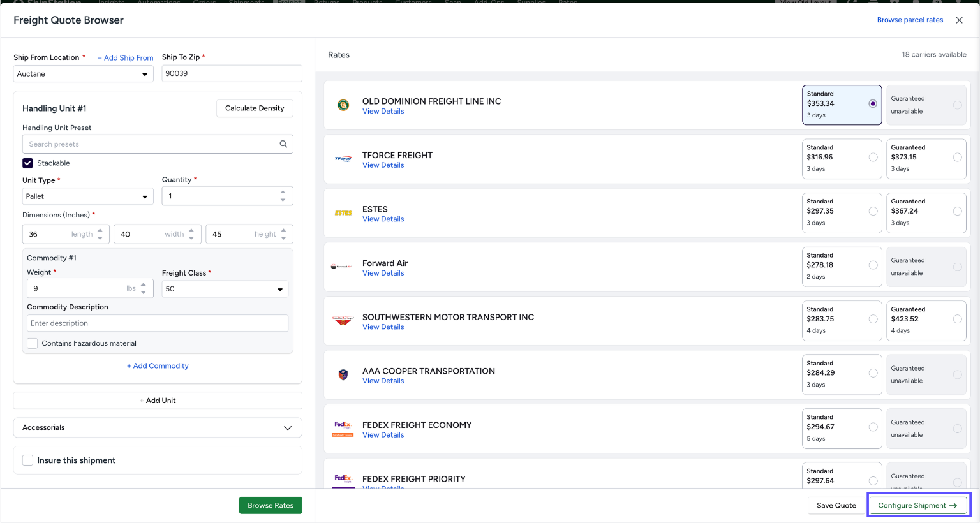This screenshot has width=980, height=523.
Task: Click the search magnifier in presets field
Action: (x=283, y=144)
